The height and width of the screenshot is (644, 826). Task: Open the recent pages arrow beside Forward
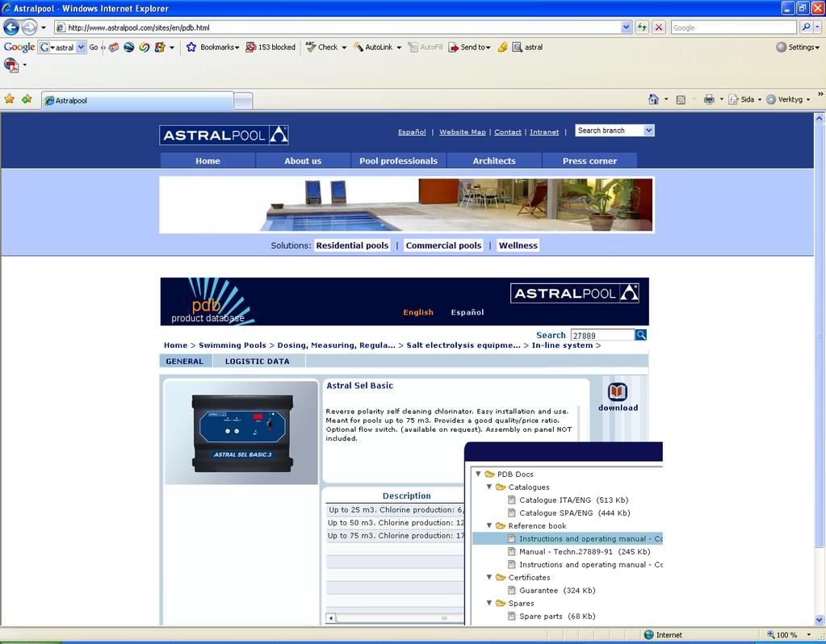[x=43, y=27]
